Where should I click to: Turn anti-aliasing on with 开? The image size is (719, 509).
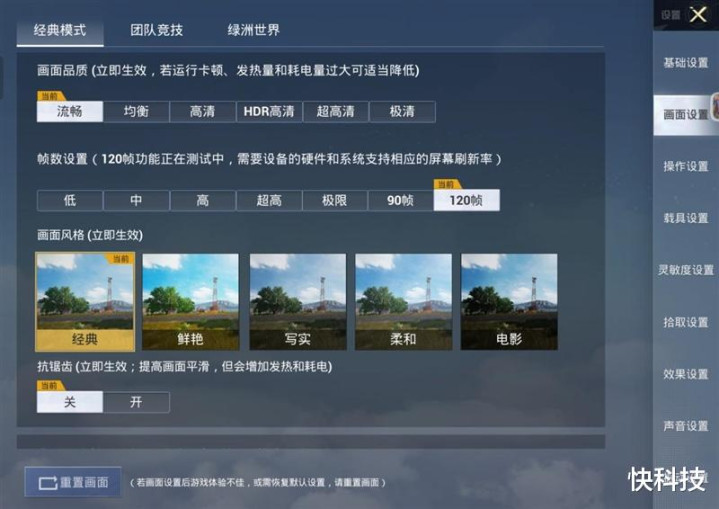coord(136,402)
